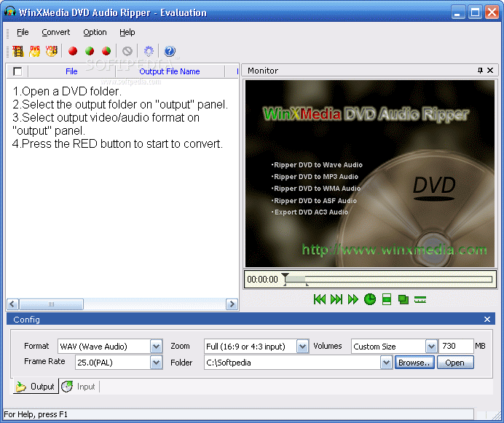This screenshot has width=504, height=423.
Task: Jump to previous chapter in Monitor
Action: 320,299
